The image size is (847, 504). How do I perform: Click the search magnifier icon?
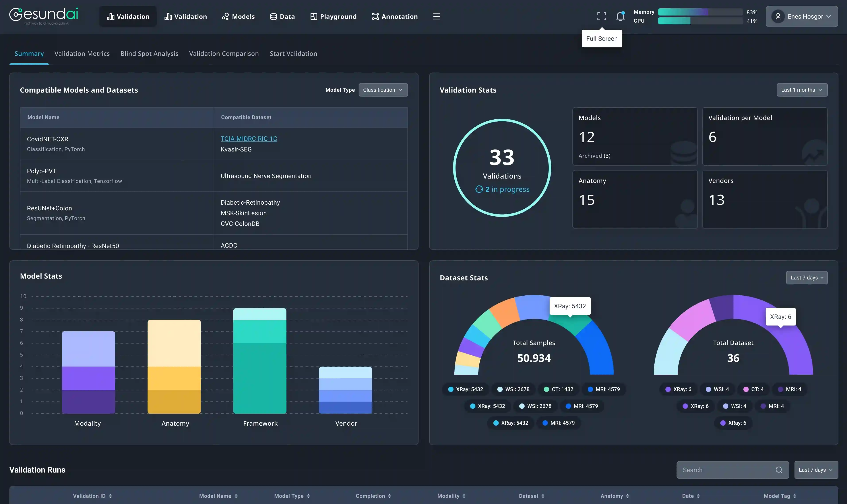click(779, 470)
